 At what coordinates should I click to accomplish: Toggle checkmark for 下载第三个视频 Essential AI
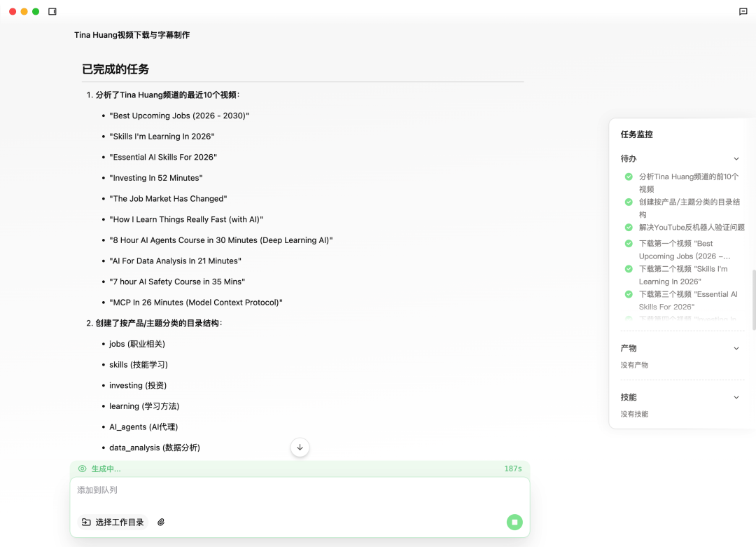pos(629,294)
